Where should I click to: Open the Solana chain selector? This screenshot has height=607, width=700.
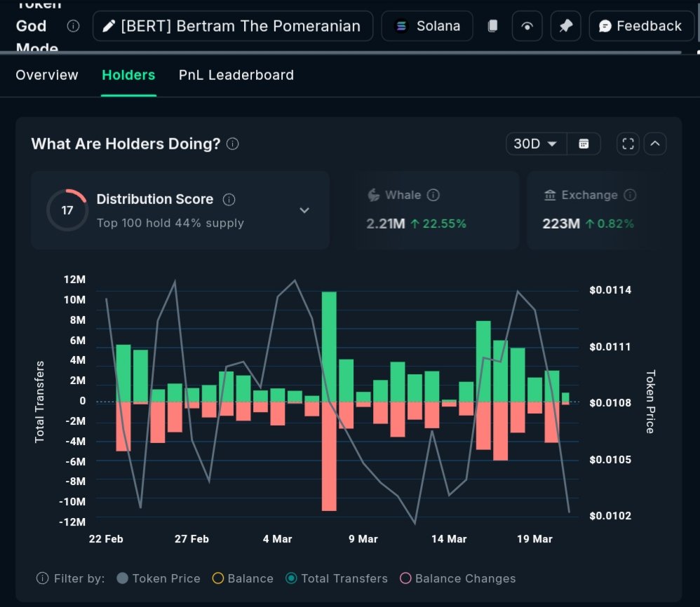(x=427, y=25)
